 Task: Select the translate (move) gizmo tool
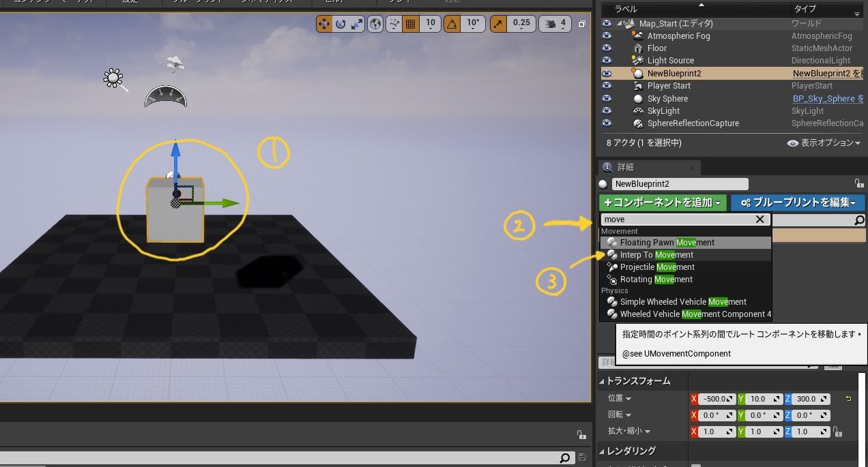click(x=324, y=24)
